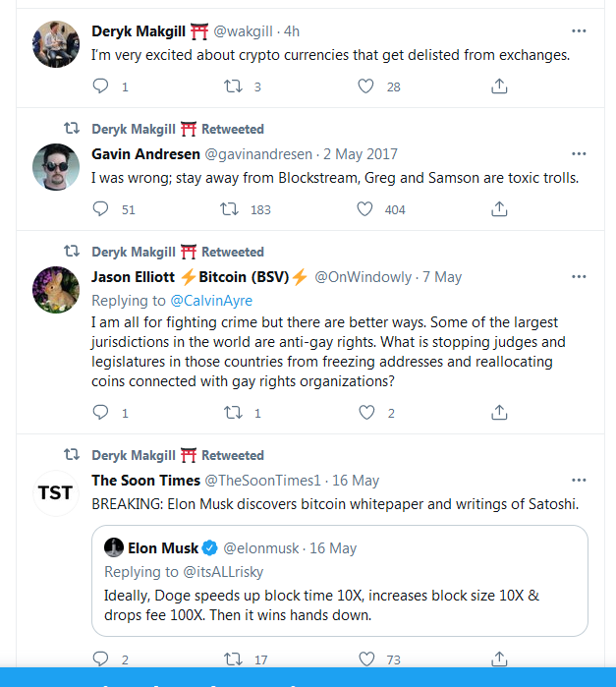Retweet Gavin Andresen's Blockstream tweet

point(229,209)
